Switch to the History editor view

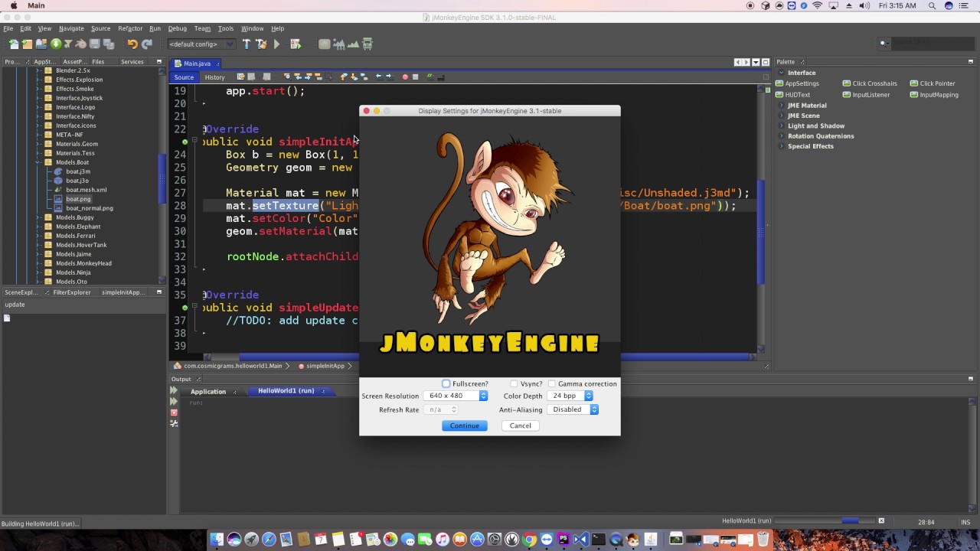[x=214, y=77]
